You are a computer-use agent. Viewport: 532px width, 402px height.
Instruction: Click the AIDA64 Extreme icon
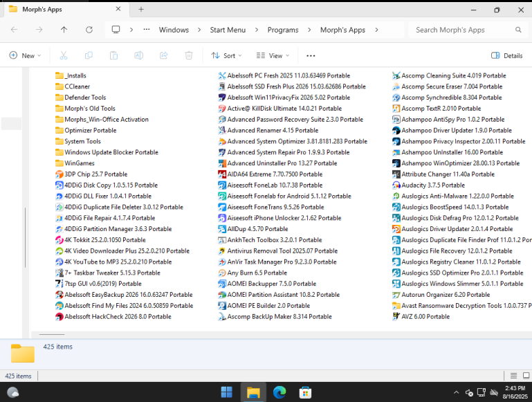pos(222,174)
